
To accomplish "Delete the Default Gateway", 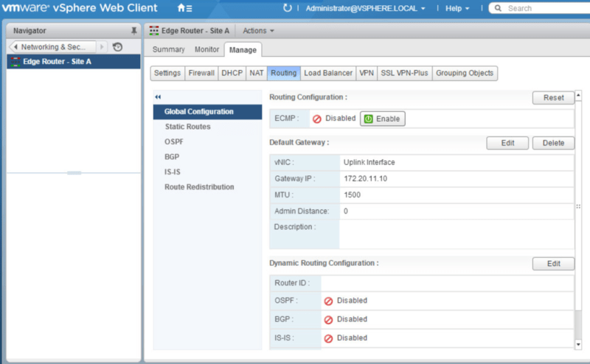I will [x=553, y=143].
